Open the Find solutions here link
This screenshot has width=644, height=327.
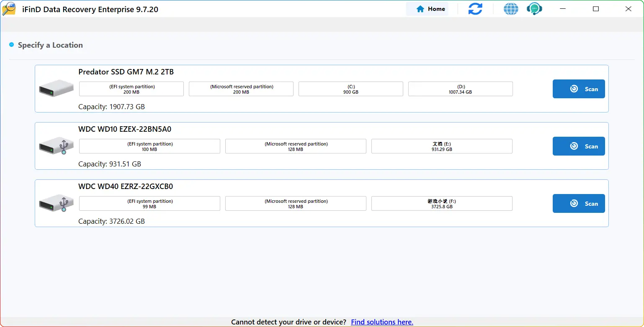tap(382, 322)
